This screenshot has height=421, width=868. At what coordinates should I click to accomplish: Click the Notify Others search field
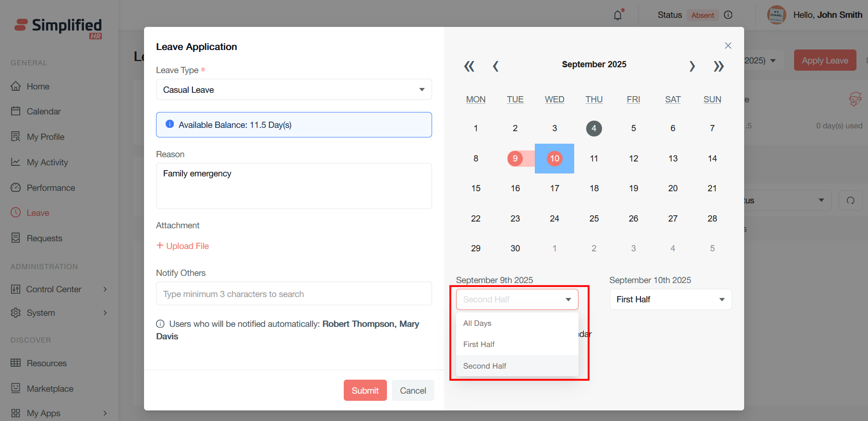294,294
